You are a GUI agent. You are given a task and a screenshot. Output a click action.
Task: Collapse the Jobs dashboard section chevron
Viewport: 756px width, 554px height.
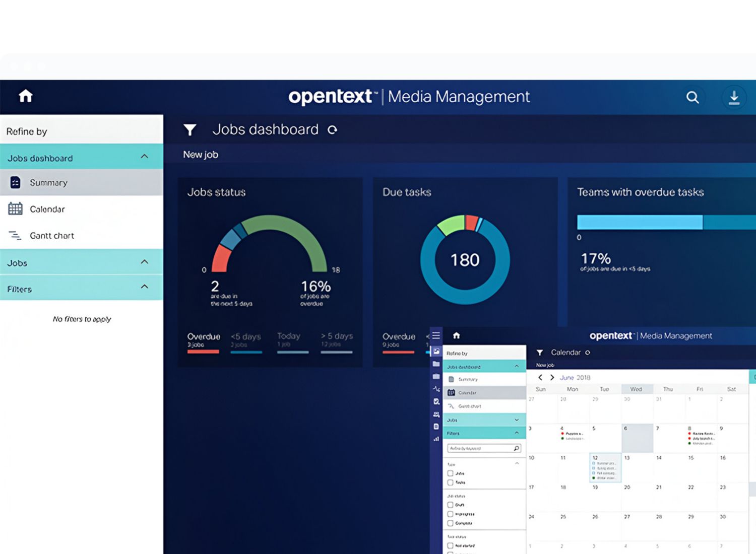tap(145, 157)
